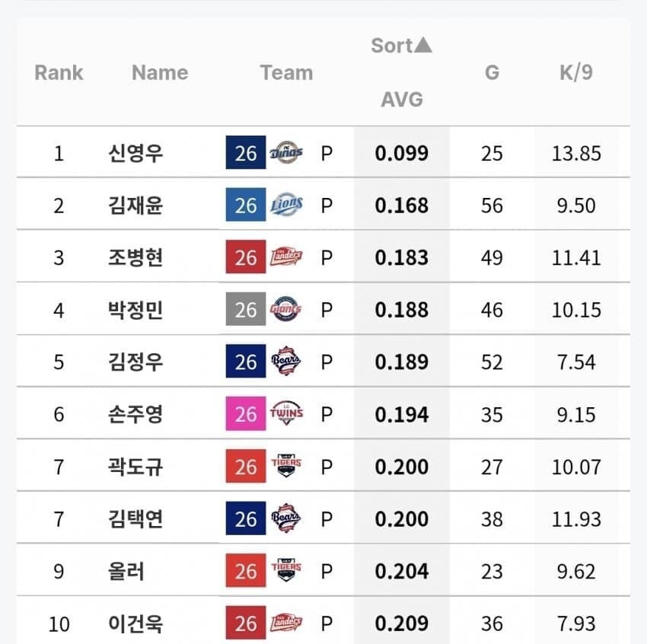The height and width of the screenshot is (644, 647).
Task: Click the Sort ascending triangle arrow
Action: click(x=423, y=45)
